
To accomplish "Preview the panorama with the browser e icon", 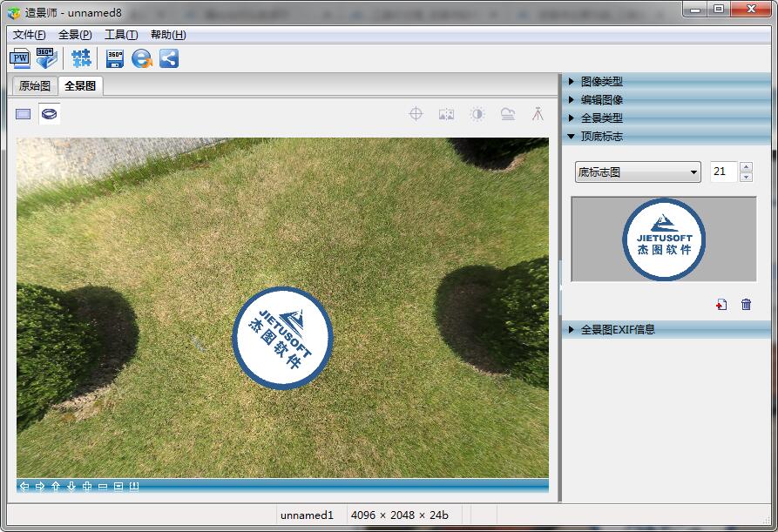I will [142, 58].
